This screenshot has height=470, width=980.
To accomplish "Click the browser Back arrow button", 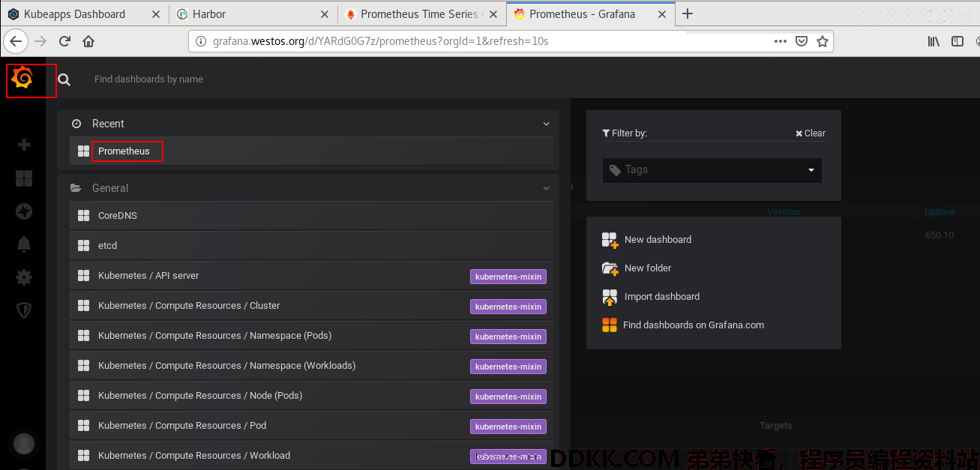I will click(x=17, y=41).
